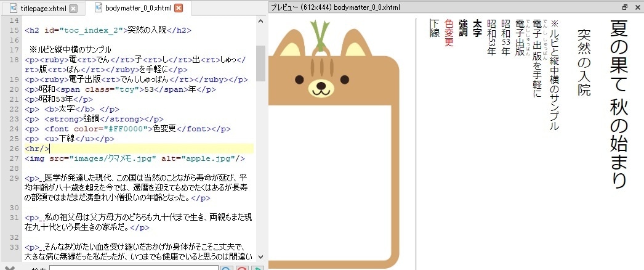Click the preview heading '突然の入院'
644x270 pixels.
(x=584, y=63)
